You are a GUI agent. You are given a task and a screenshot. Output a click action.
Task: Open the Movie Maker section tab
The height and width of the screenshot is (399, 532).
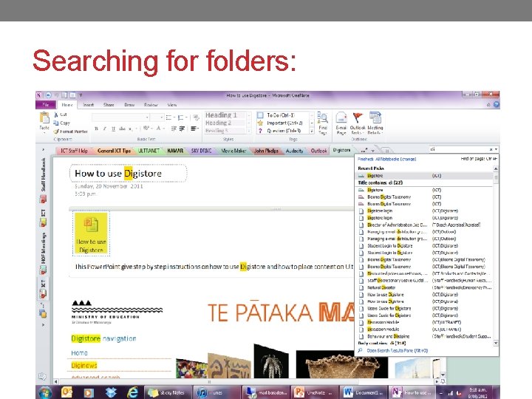point(233,151)
